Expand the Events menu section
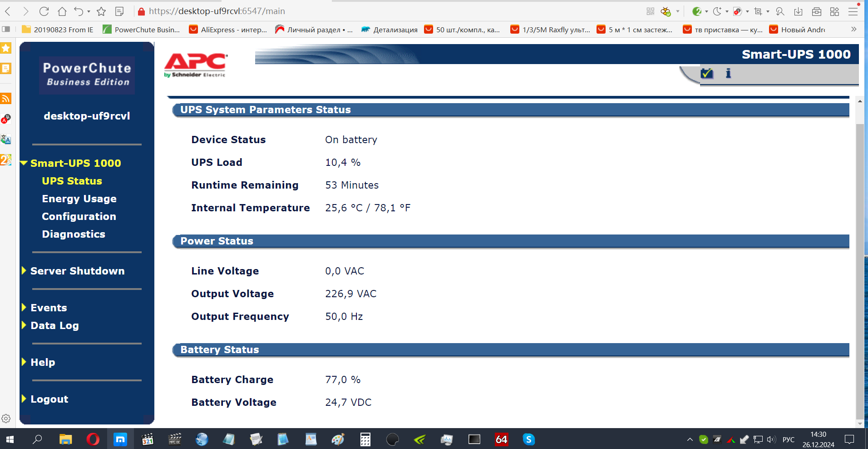Image resolution: width=868 pixels, height=449 pixels. coord(24,308)
